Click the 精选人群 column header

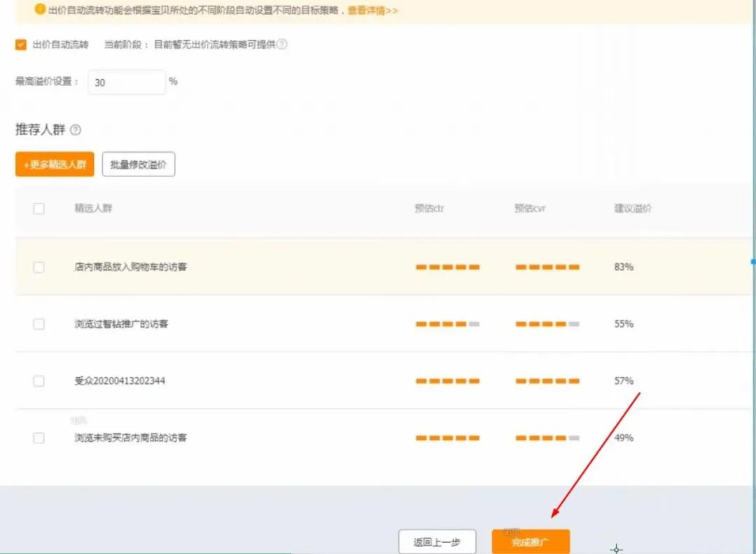click(x=92, y=208)
